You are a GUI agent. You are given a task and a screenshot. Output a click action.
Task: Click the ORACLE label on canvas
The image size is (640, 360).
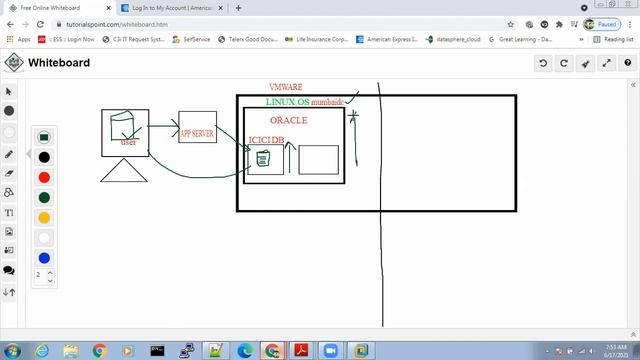(x=289, y=120)
